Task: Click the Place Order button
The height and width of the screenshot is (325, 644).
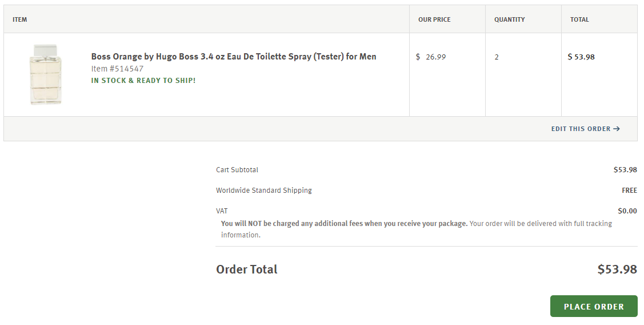Action: tap(593, 307)
